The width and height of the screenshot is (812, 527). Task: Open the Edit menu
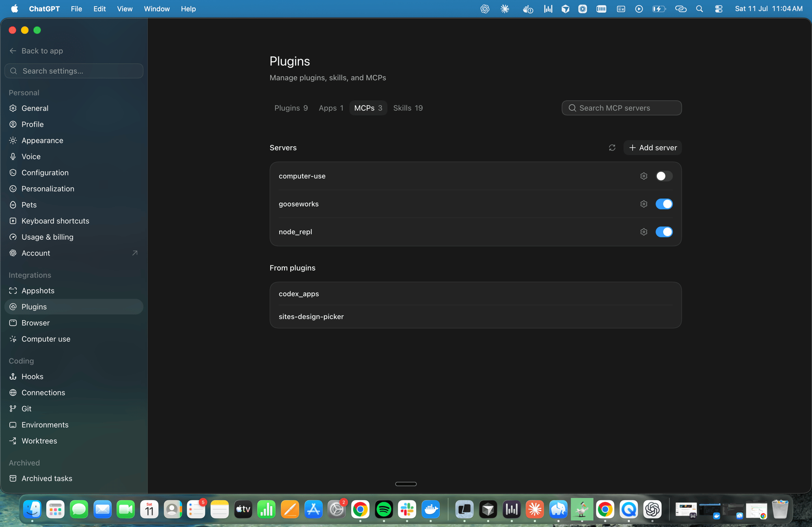click(x=99, y=9)
